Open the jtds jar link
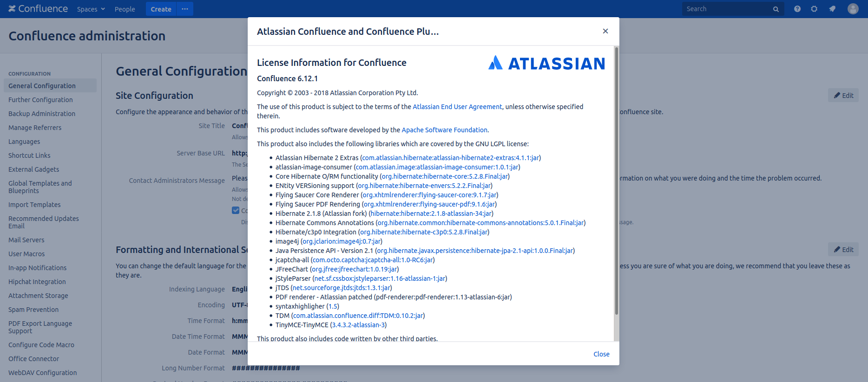The height and width of the screenshot is (382, 868). point(342,288)
